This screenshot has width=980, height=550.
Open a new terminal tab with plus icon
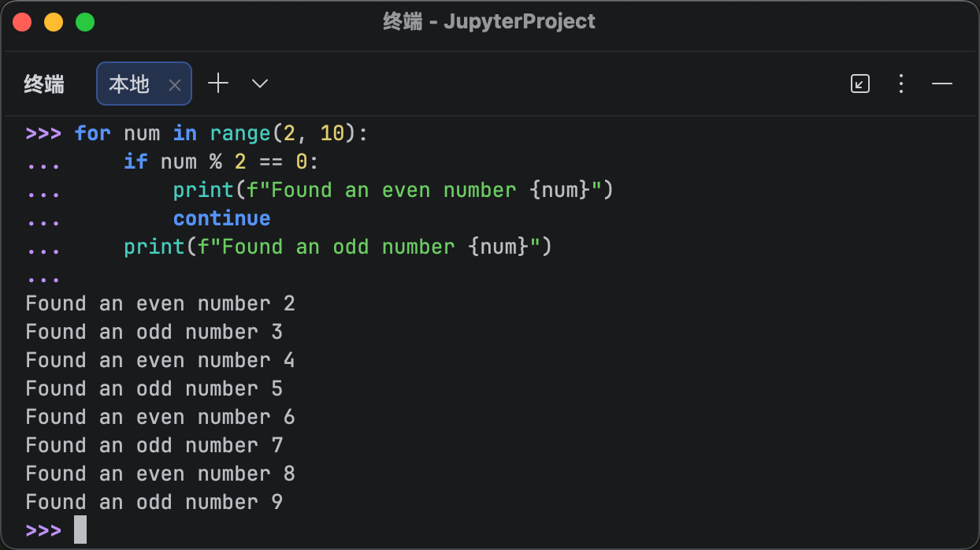(x=218, y=84)
